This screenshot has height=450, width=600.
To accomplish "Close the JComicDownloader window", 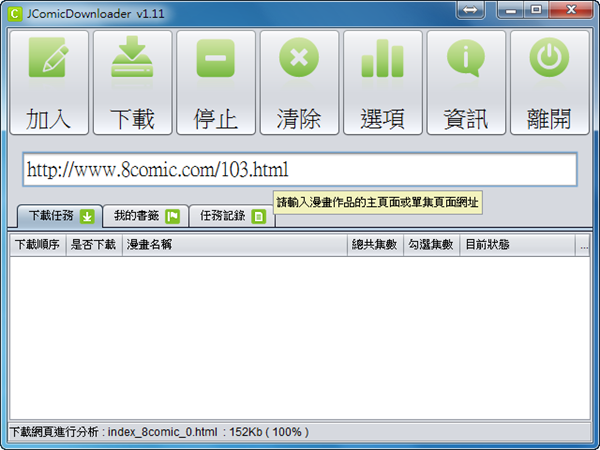I will click(x=571, y=10).
